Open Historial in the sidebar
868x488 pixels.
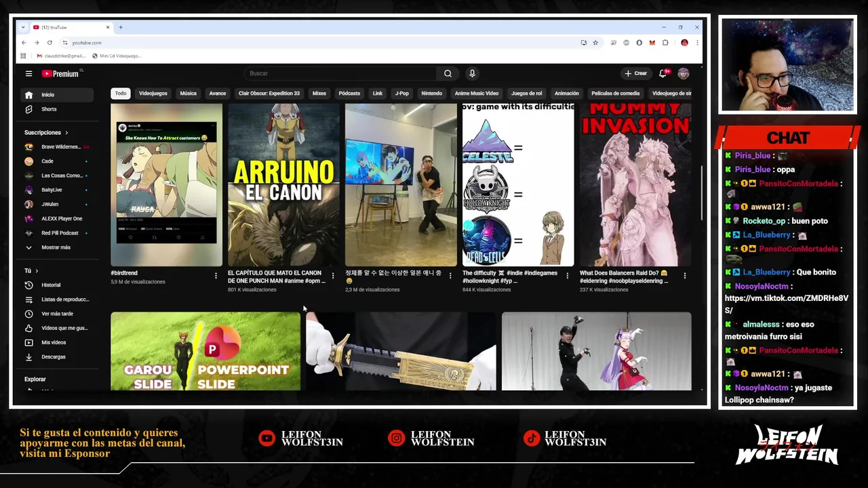pos(56,285)
